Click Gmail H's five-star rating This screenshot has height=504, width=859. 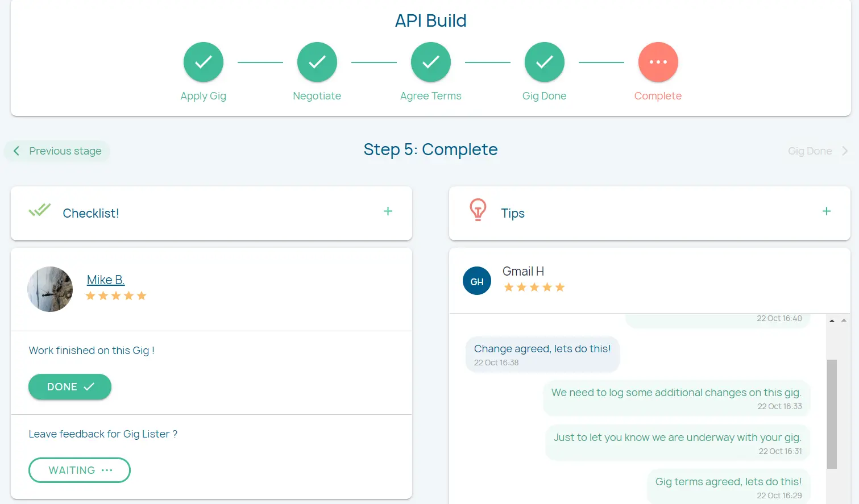point(534,288)
